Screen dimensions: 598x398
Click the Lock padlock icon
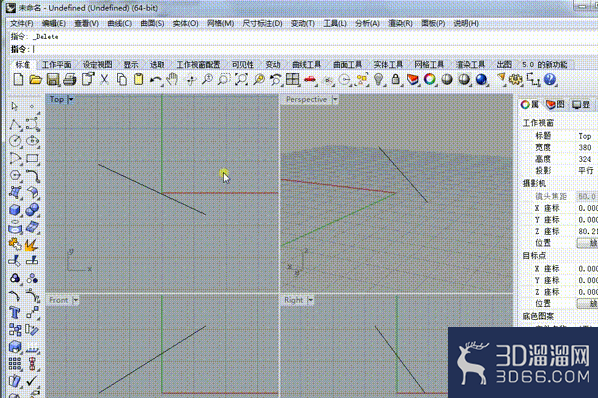pyautogui.click(x=395, y=79)
